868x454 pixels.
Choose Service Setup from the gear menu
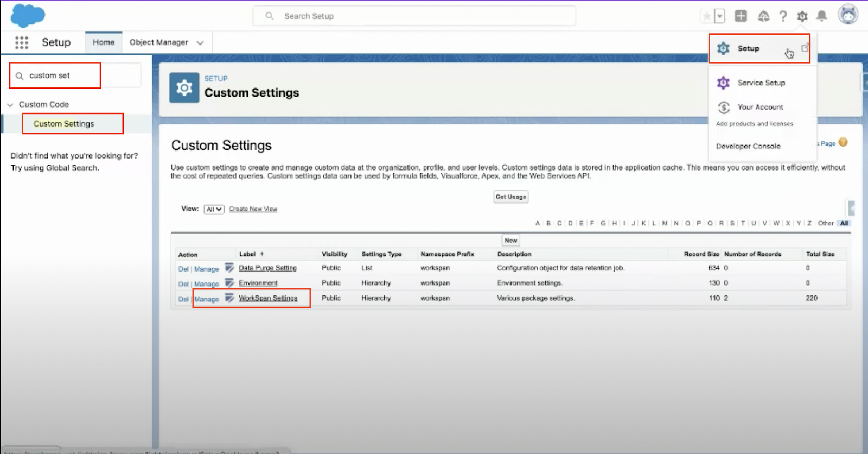coord(761,83)
